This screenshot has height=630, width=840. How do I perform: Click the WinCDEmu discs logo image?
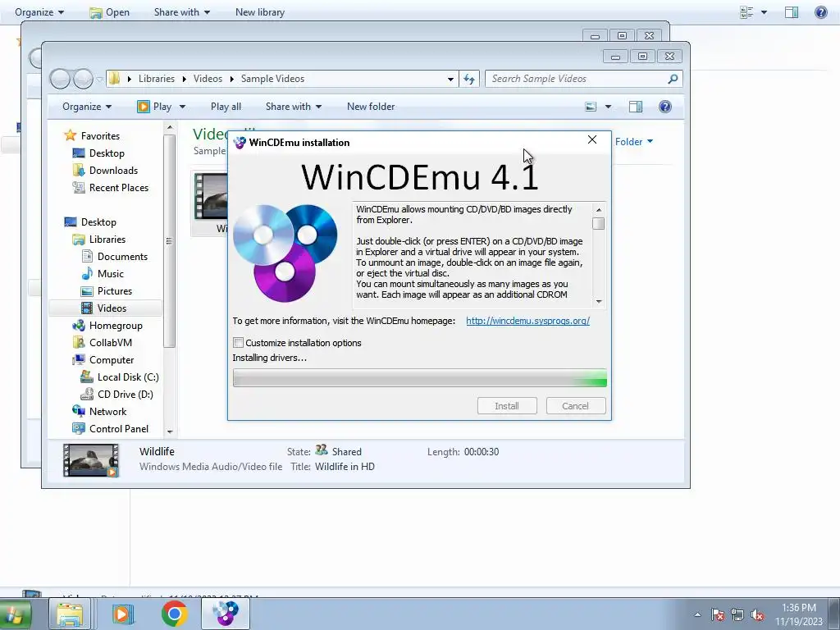(285, 253)
